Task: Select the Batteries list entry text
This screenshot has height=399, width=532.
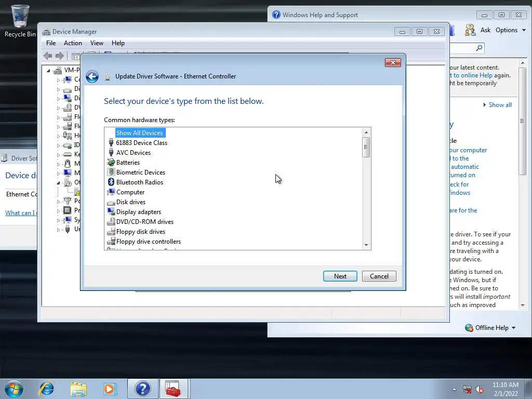Action: pos(128,163)
